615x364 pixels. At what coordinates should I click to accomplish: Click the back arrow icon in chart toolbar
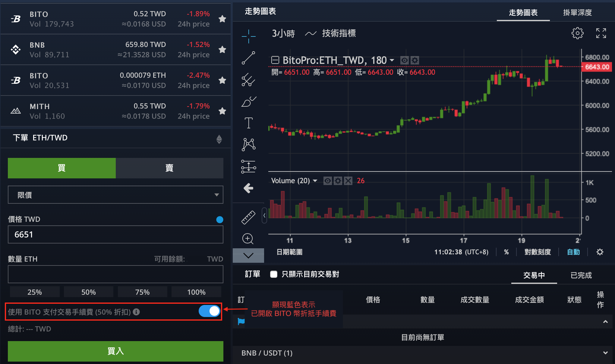(248, 188)
